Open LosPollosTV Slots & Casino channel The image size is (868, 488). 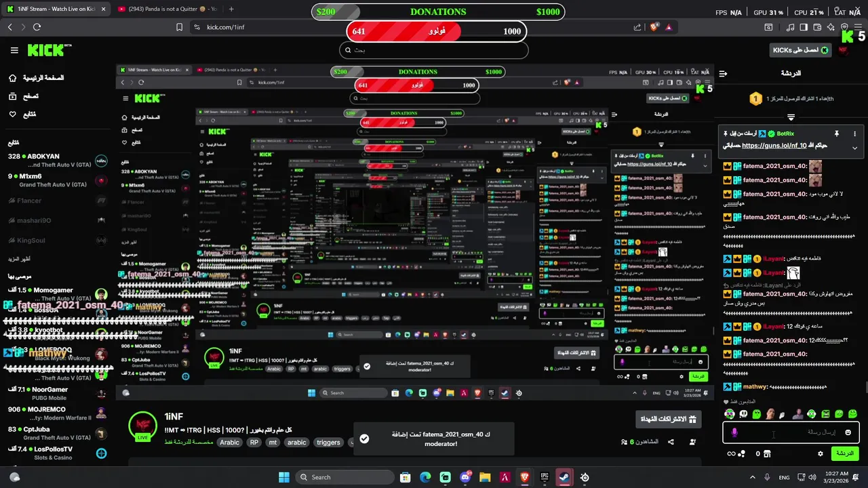coord(58,453)
